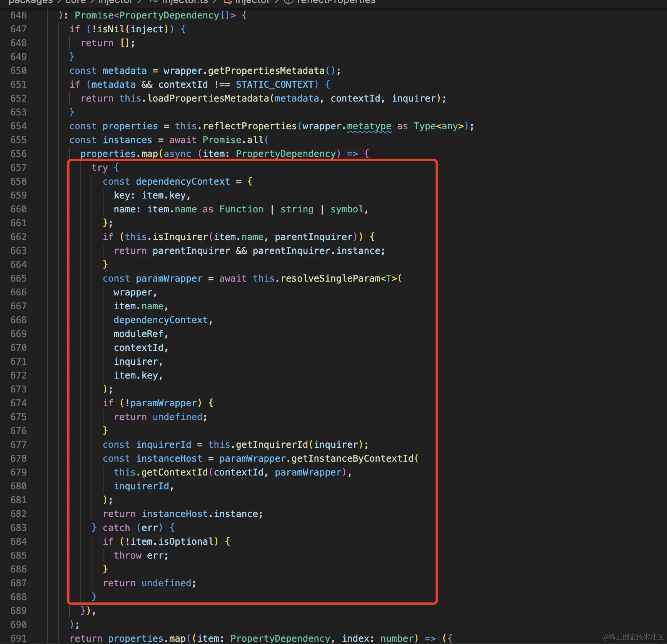
Task: Click line number 665 in the gutter
Action: [18, 279]
